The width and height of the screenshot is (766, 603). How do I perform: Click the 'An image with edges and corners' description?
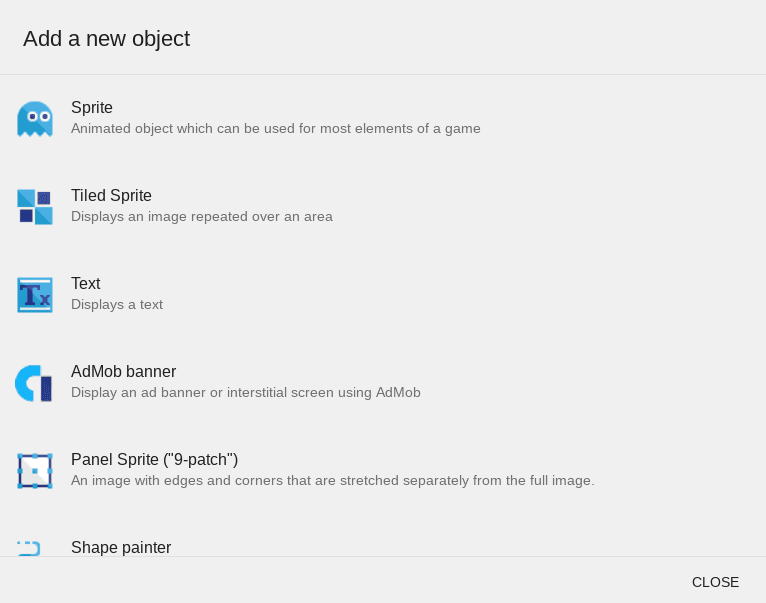point(332,481)
